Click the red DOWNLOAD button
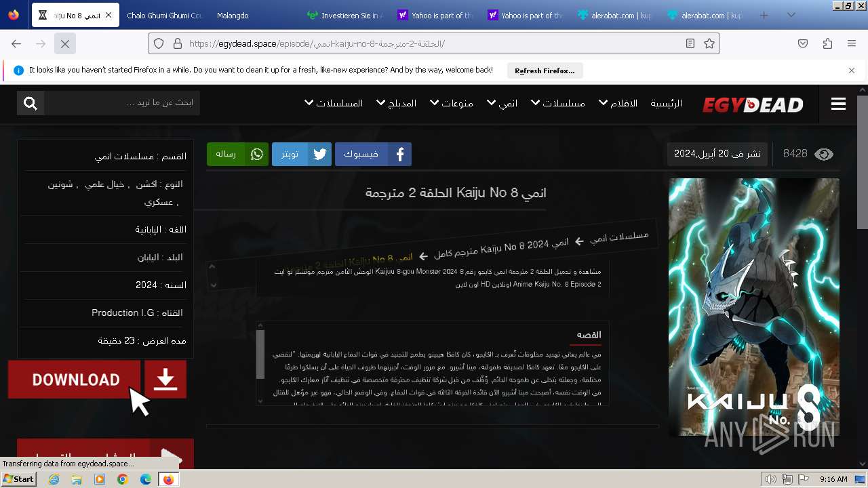This screenshot has width=868, height=488. pyautogui.click(x=75, y=380)
